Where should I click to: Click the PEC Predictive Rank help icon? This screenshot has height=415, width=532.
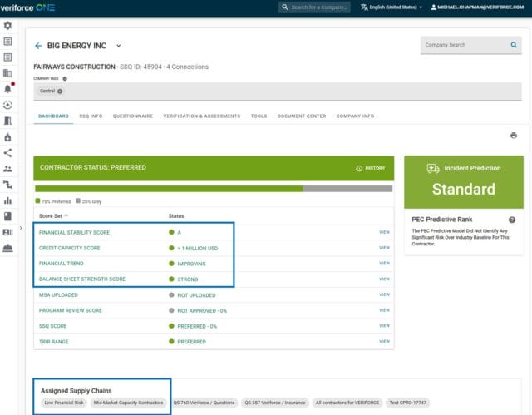tap(512, 220)
